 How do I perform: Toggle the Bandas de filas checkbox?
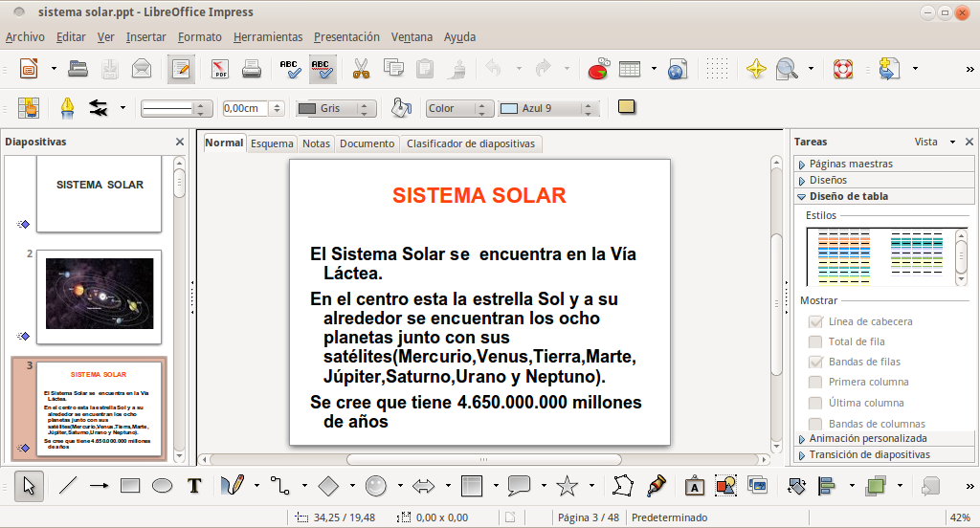click(x=815, y=362)
